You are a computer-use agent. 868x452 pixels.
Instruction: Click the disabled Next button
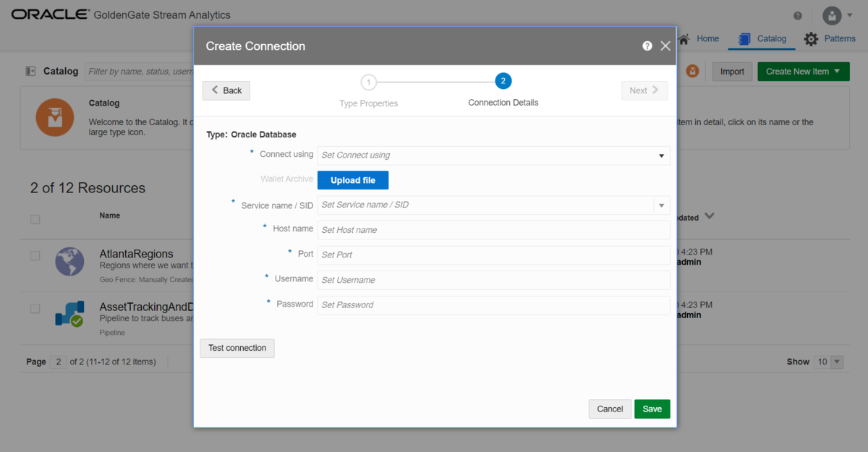pyautogui.click(x=644, y=90)
